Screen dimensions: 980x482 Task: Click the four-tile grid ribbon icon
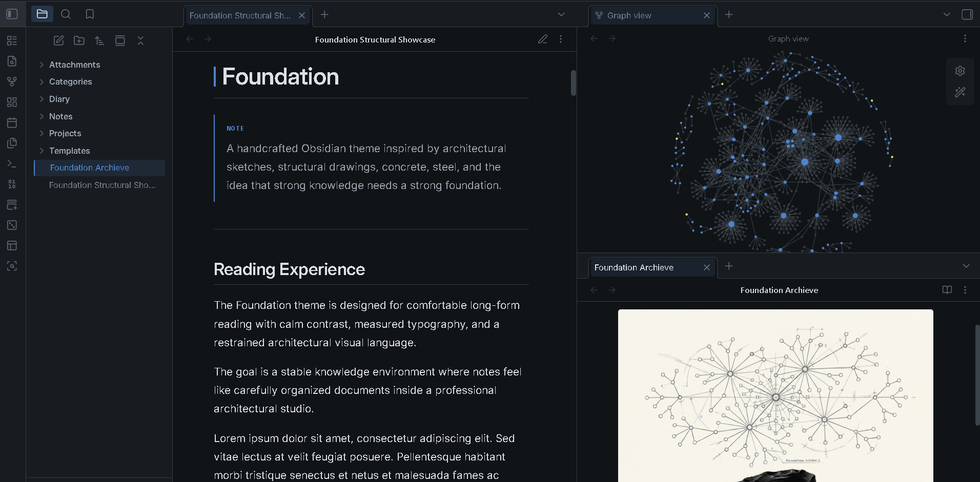pyautogui.click(x=12, y=102)
